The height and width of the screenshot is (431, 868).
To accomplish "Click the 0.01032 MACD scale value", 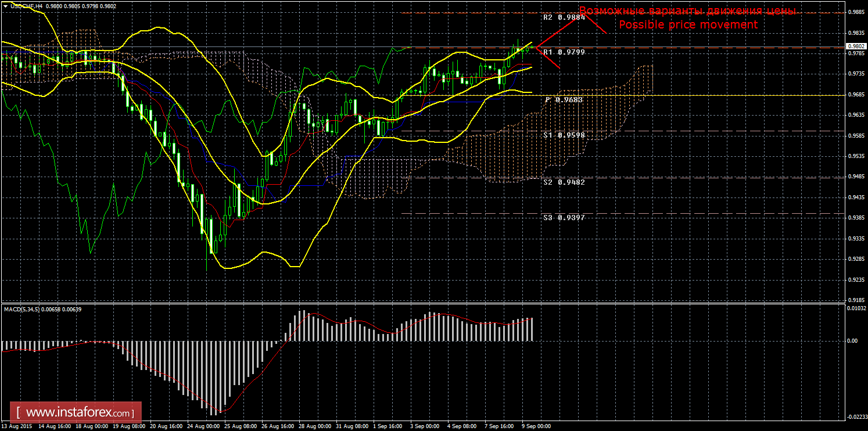I will click(856, 308).
